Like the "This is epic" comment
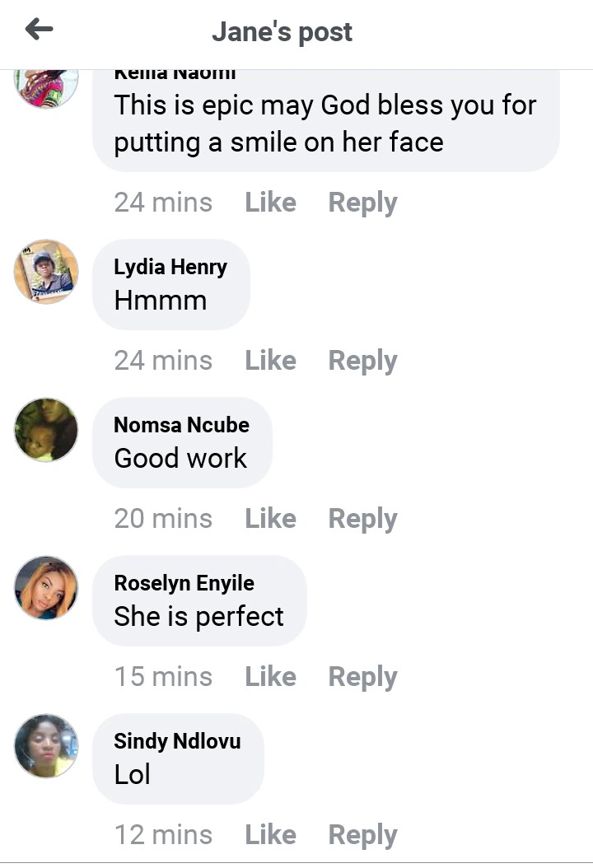Viewport: 593px width, 868px height. tap(270, 203)
